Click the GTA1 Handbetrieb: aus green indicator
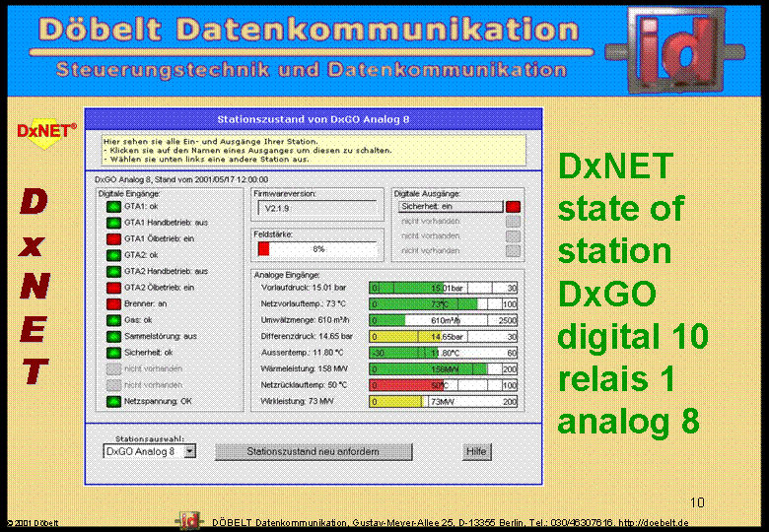The height and width of the screenshot is (532, 769). click(113, 223)
